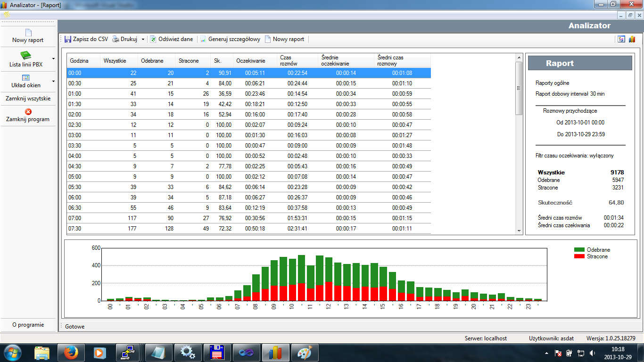The image size is (644, 362).
Task: Click the Średni czas rozmowy column header
Action: [x=403, y=61]
